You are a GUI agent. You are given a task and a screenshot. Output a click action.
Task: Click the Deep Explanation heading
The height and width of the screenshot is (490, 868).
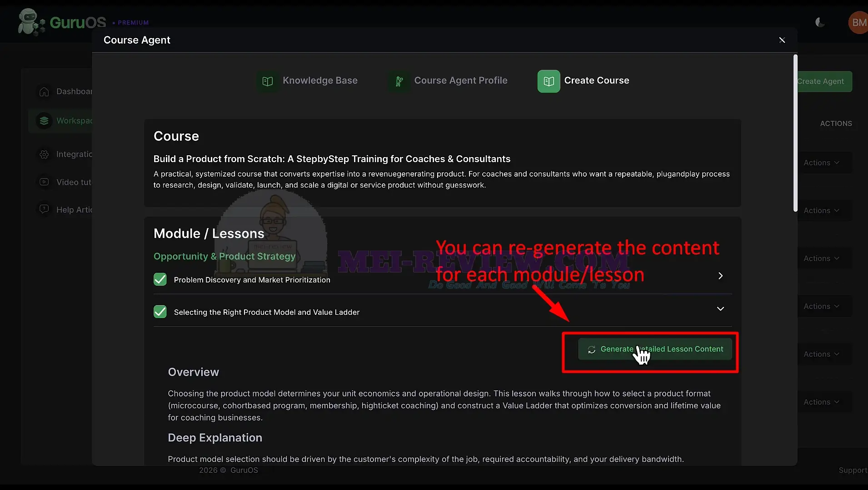pyautogui.click(x=215, y=438)
